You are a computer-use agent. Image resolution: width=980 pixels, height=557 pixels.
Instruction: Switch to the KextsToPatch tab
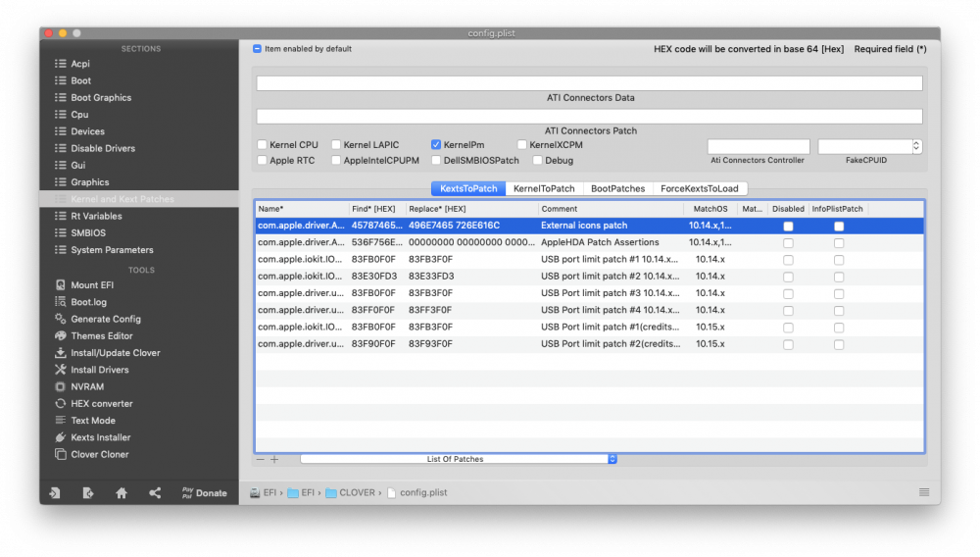tap(468, 188)
